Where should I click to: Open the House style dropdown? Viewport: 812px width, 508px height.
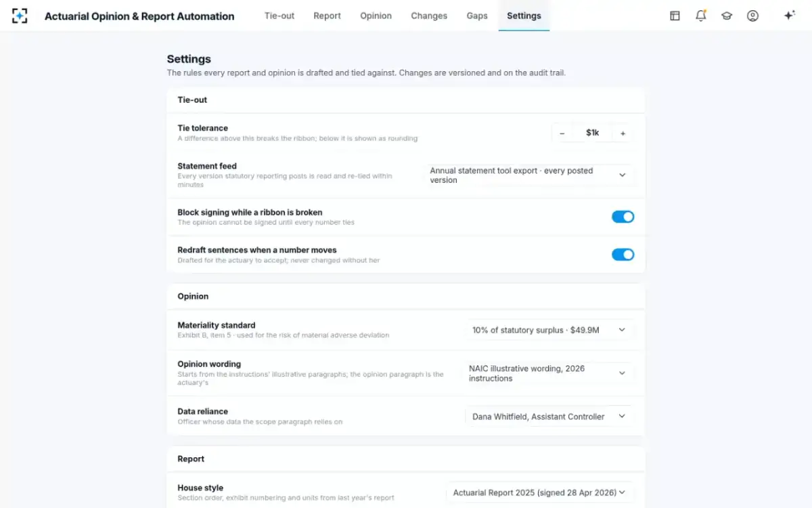tap(540, 492)
